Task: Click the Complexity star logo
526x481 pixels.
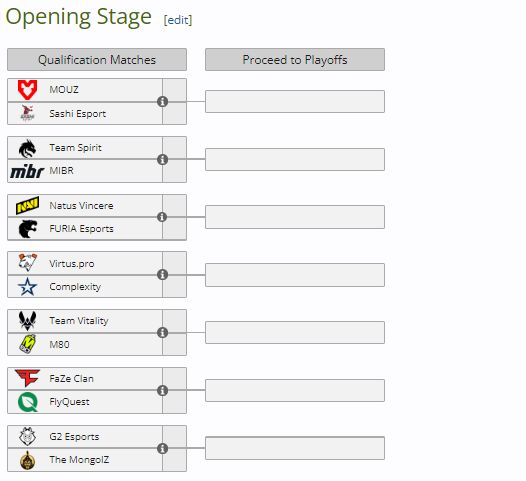Action: coord(27,287)
